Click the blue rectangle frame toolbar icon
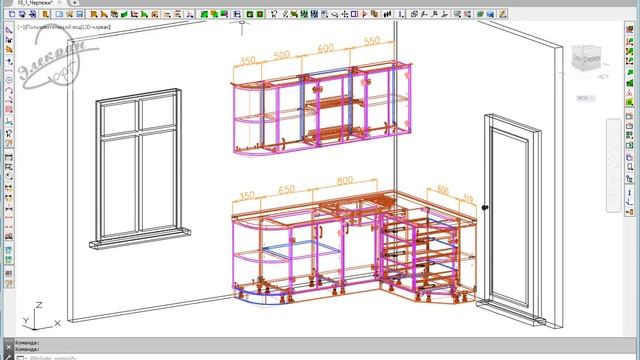Image resolution: width=640 pixels, height=360 pixels. (x=354, y=14)
